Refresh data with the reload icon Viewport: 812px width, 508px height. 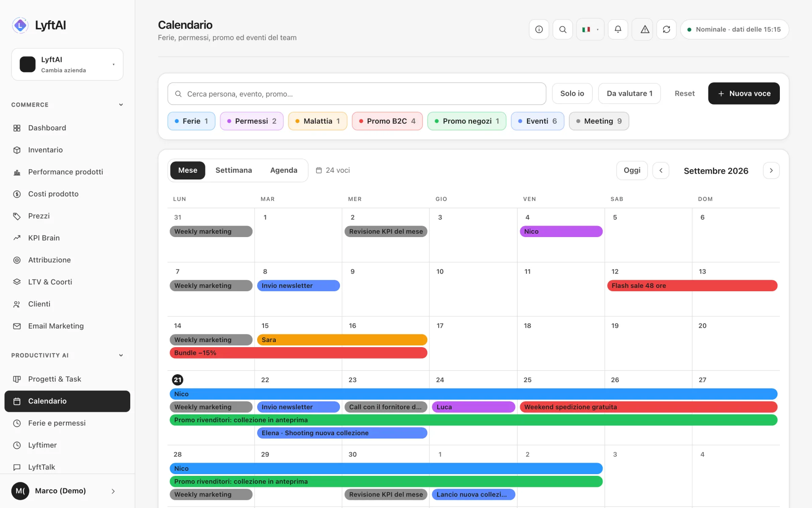pyautogui.click(x=667, y=30)
